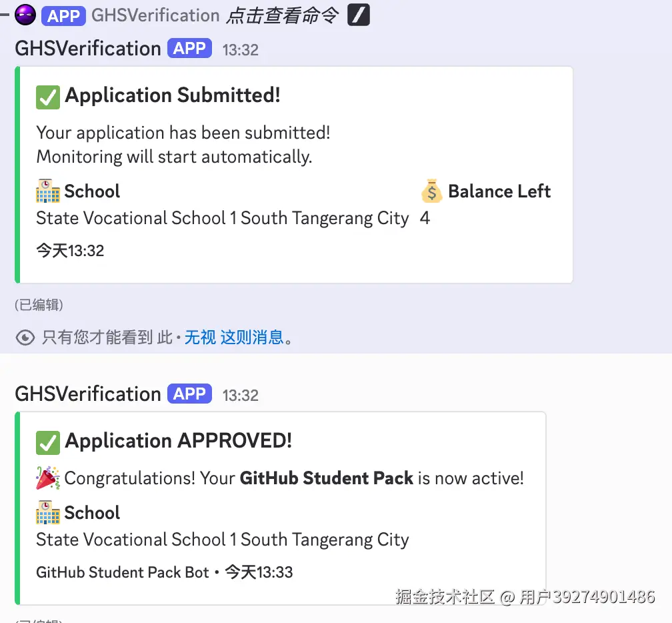Click party popper emoji before Congratulations
The image size is (672, 623).
(x=48, y=478)
